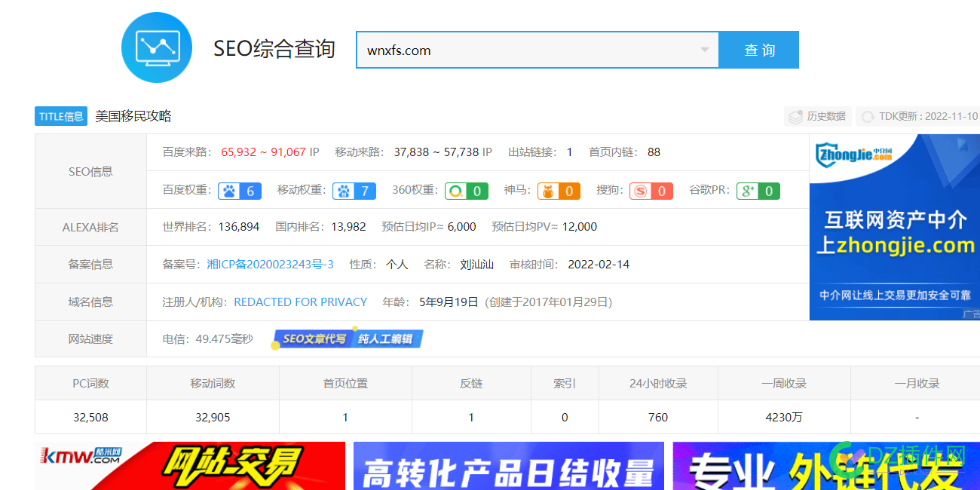Click the 索引 column header

pos(565,384)
